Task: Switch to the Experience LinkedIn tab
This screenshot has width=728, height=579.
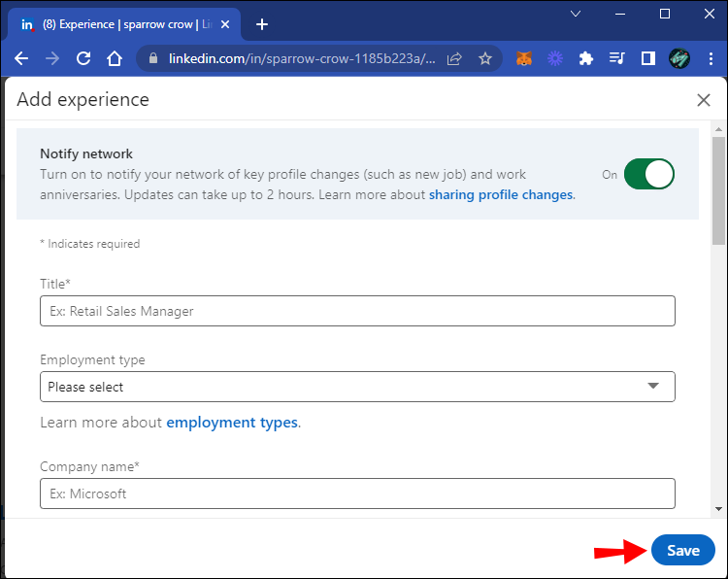Action: (126, 24)
